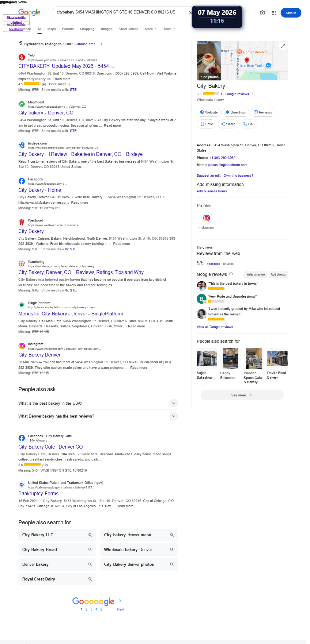Screen dimensions: 310x644
Task: Expand the map with the fullscreen icon
Action: [283, 46]
